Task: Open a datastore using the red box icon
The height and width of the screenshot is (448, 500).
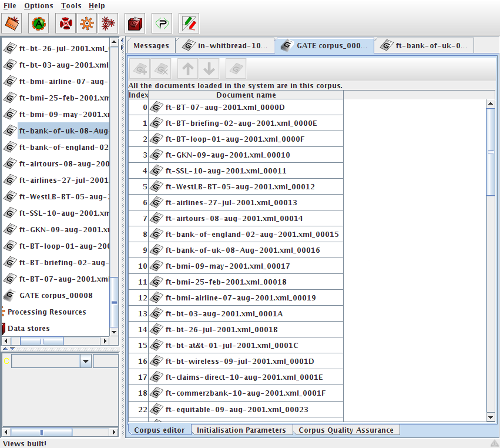Action: pos(136,24)
